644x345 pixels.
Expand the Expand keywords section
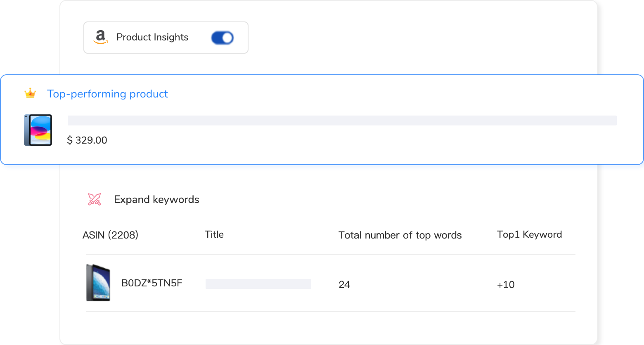156,200
